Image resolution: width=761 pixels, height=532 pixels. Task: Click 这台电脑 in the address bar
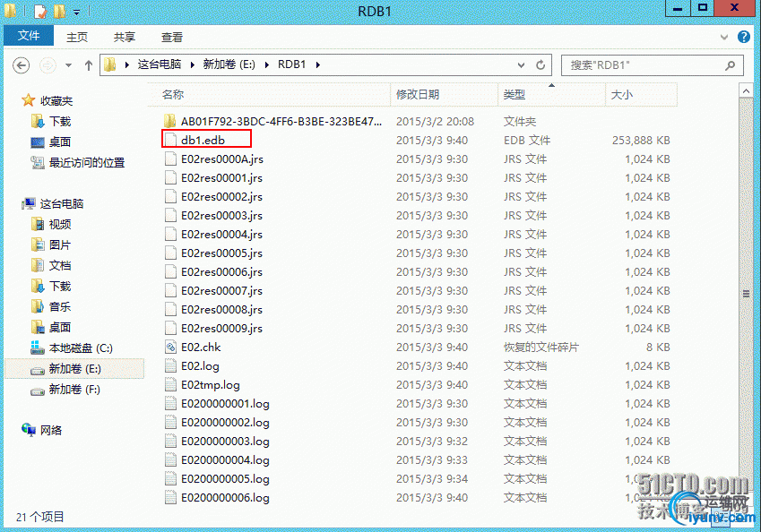160,64
